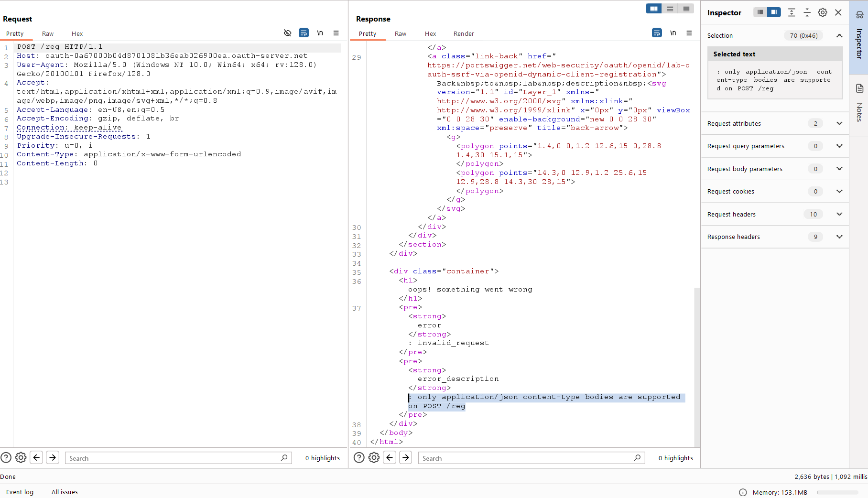Open the All issues panel
This screenshot has width=868, height=498.
65,492
